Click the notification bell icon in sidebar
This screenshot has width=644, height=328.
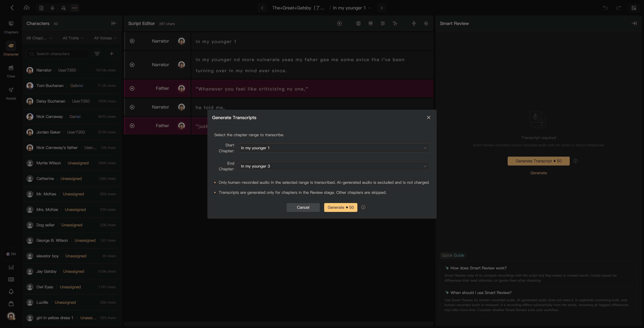pyautogui.click(x=11, y=291)
